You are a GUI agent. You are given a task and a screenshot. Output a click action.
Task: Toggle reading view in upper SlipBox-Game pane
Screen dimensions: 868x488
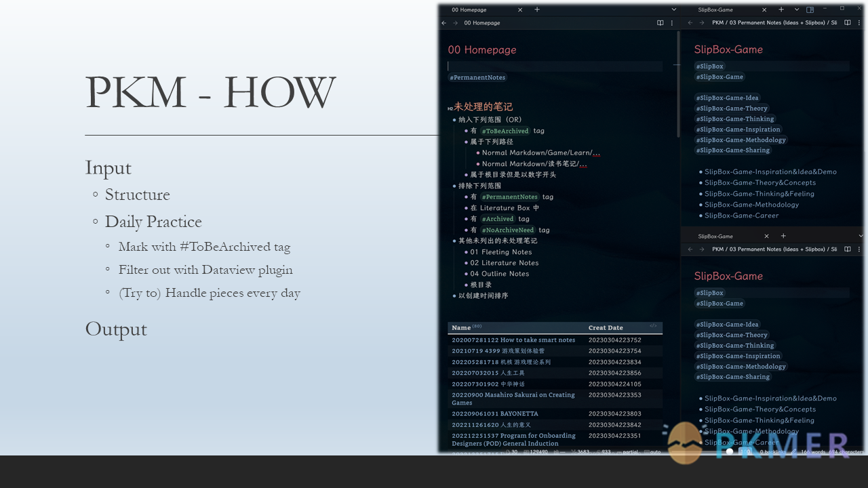point(848,23)
